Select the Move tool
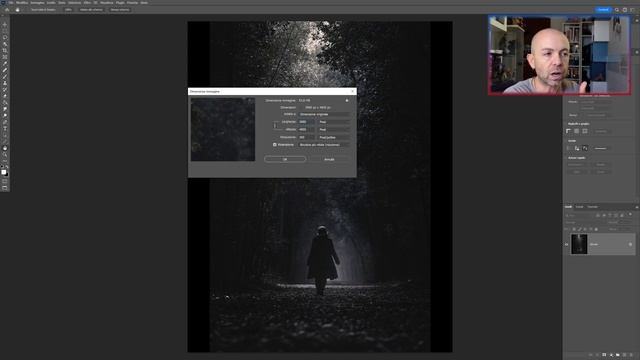The width and height of the screenshot is (640, 360). click(x=5, y=24)
